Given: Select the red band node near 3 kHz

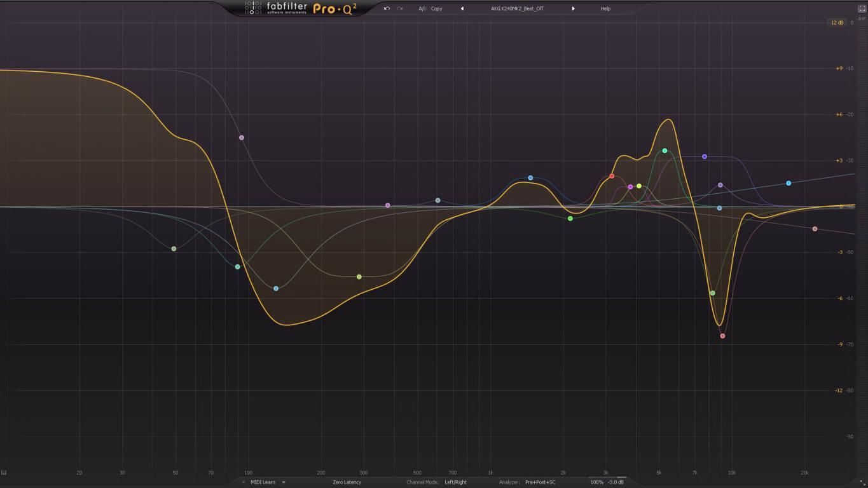Looking at the screenshot, I should pos(612,176).
